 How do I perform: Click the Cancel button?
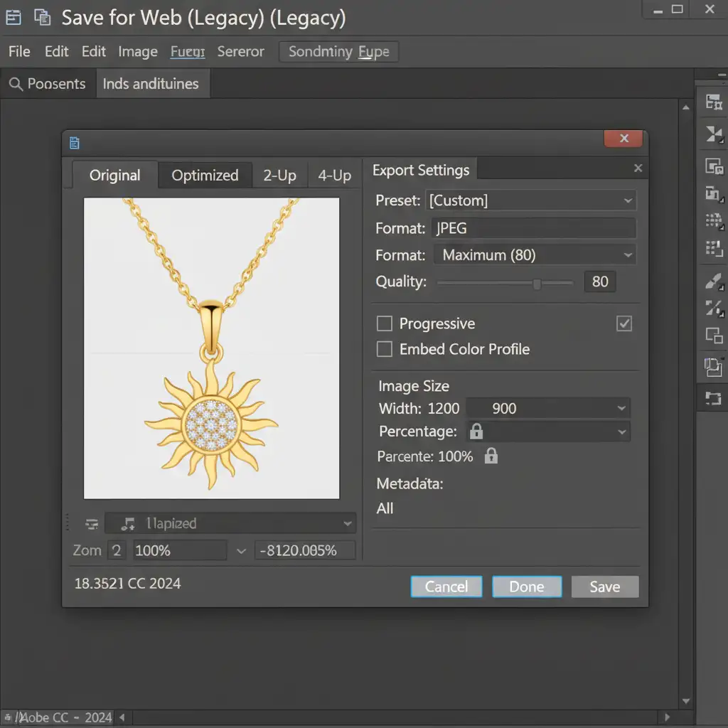(446, 587)
